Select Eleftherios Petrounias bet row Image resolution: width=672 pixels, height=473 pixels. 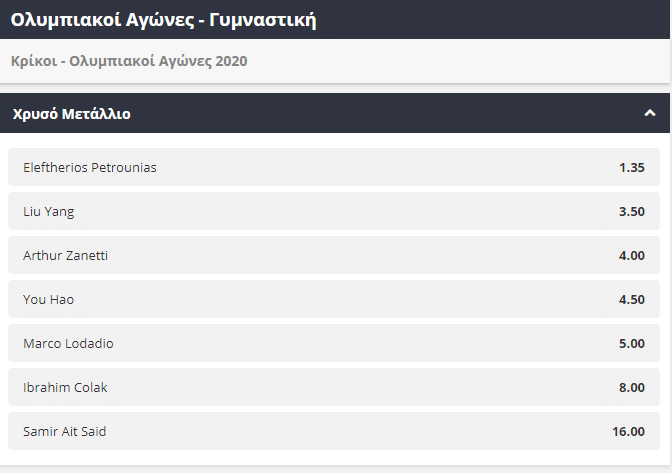click(x=334, y=167)
